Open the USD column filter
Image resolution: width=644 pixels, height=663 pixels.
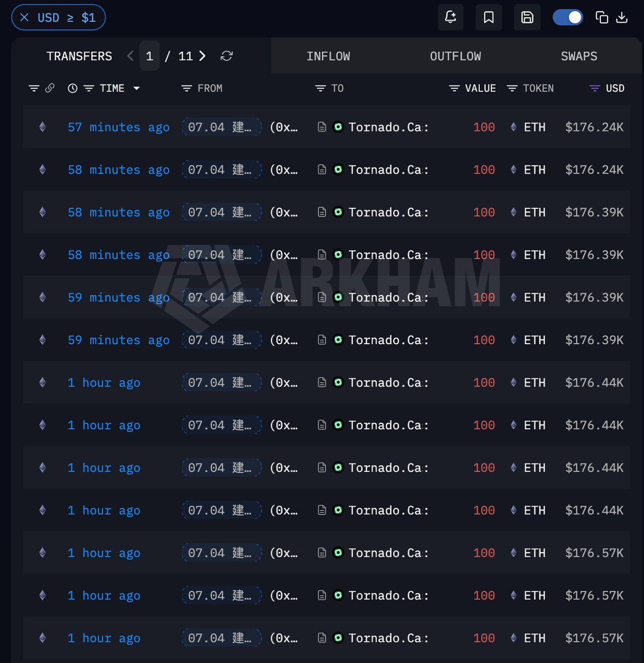pos(595,88)
